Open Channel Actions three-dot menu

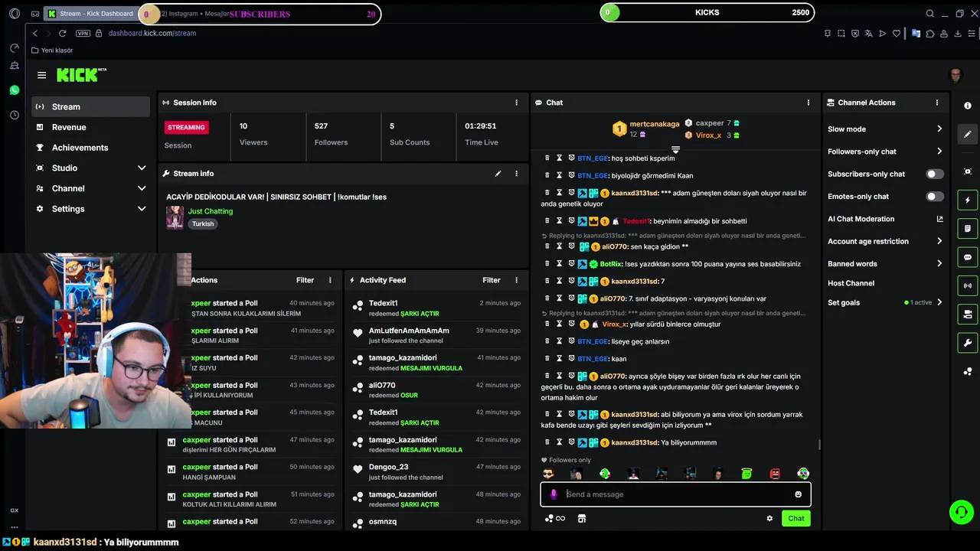pyautogui.click(x=936, y=103)
